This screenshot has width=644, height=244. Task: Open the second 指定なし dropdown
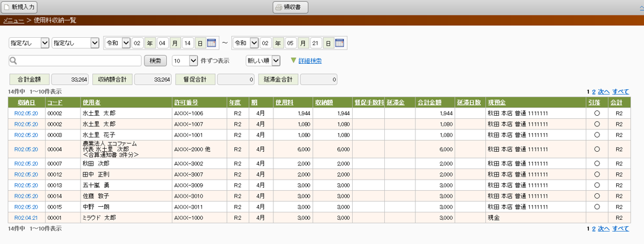[x=76, y=43]
